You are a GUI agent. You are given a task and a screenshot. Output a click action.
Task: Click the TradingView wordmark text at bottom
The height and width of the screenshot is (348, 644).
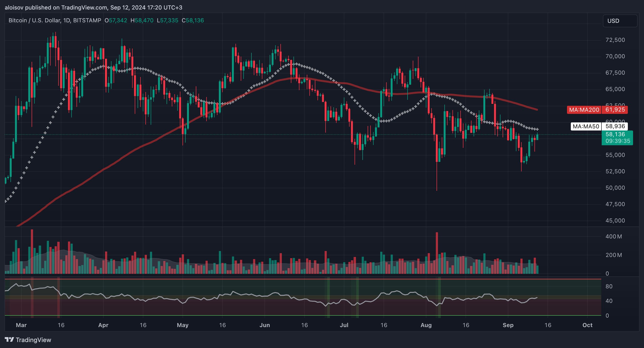[x=33, y=340]
